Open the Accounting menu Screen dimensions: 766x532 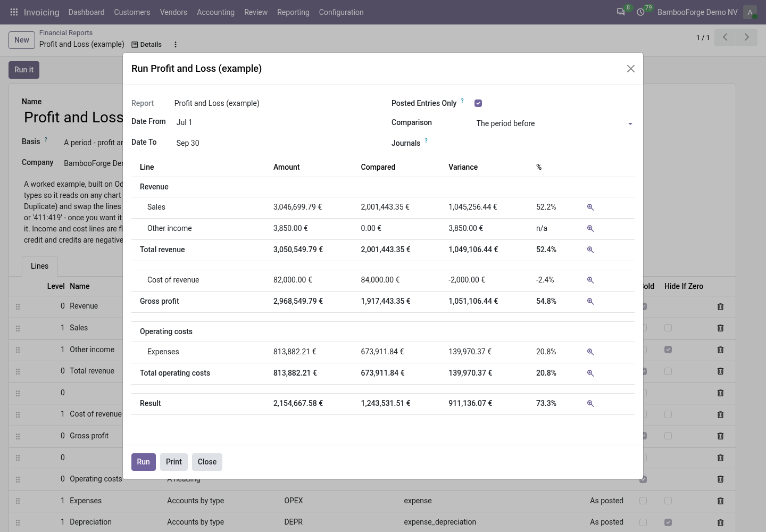coord(215,12)
